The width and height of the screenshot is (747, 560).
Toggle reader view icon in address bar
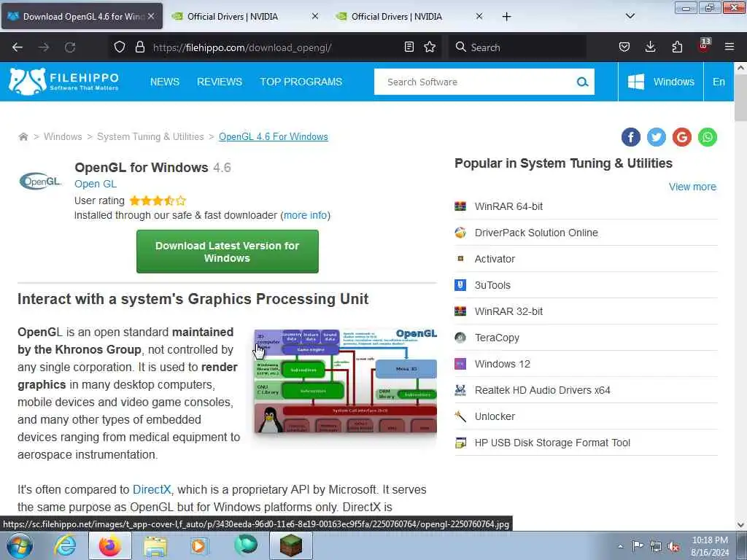[x=409, y=47]
